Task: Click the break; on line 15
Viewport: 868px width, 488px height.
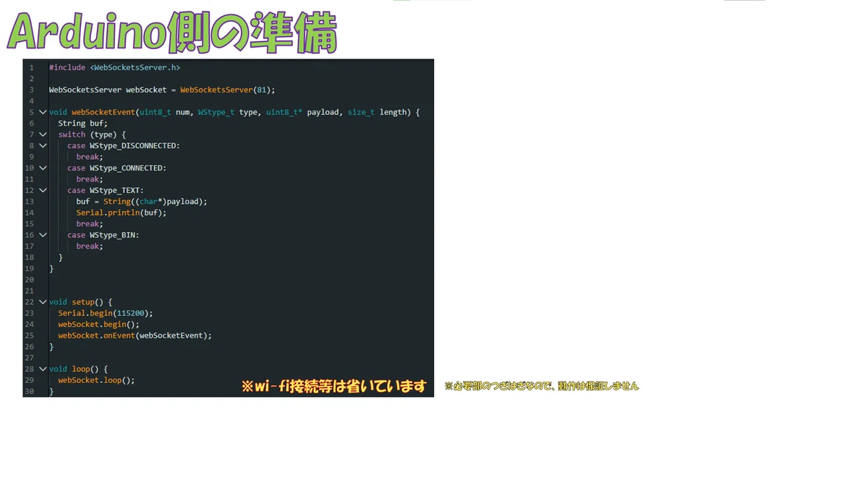Action: coord(90,224)
